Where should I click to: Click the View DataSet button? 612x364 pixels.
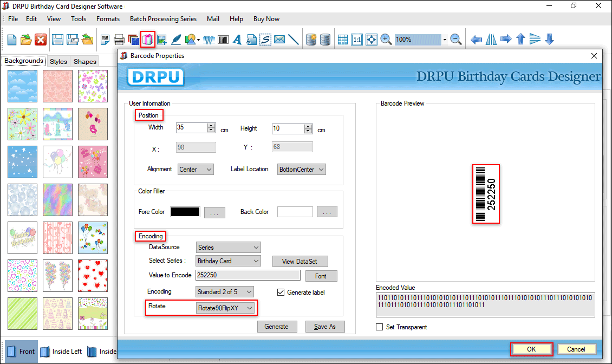click(300, 261)
